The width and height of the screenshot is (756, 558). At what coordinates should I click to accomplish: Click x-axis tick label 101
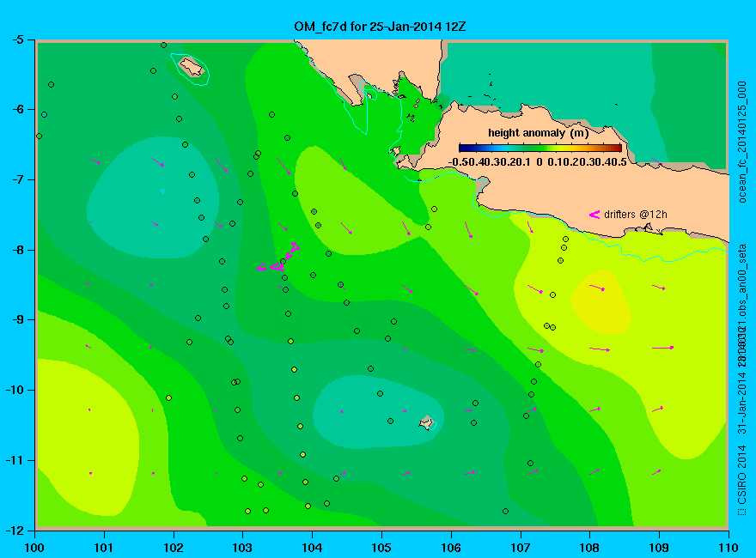tap(104, 548)
